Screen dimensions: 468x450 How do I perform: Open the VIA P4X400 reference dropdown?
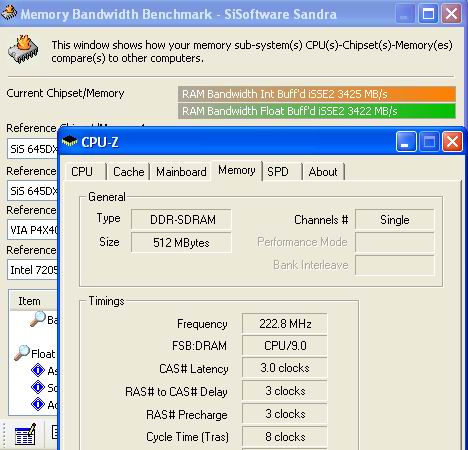point(32,230)
